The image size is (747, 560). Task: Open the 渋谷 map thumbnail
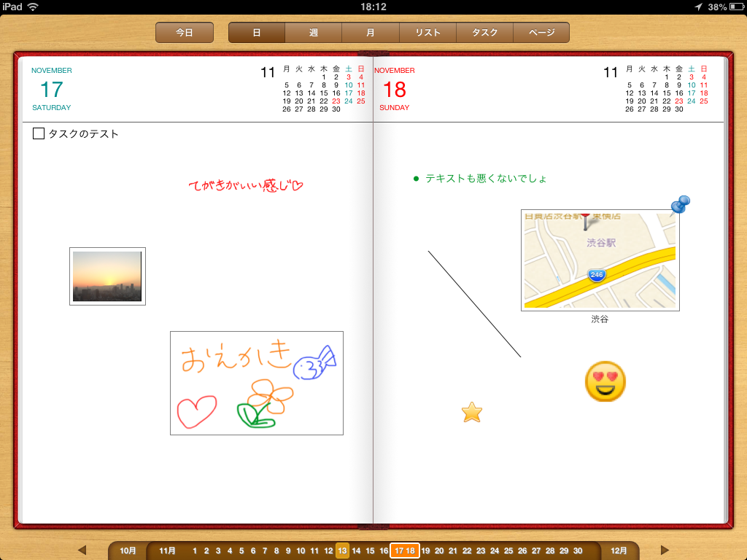(x=600, y=260)
